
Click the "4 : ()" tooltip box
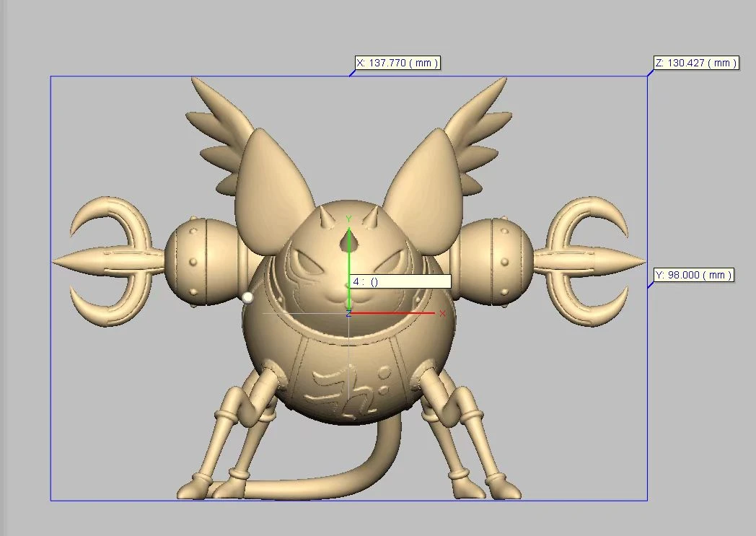point(400,281)
